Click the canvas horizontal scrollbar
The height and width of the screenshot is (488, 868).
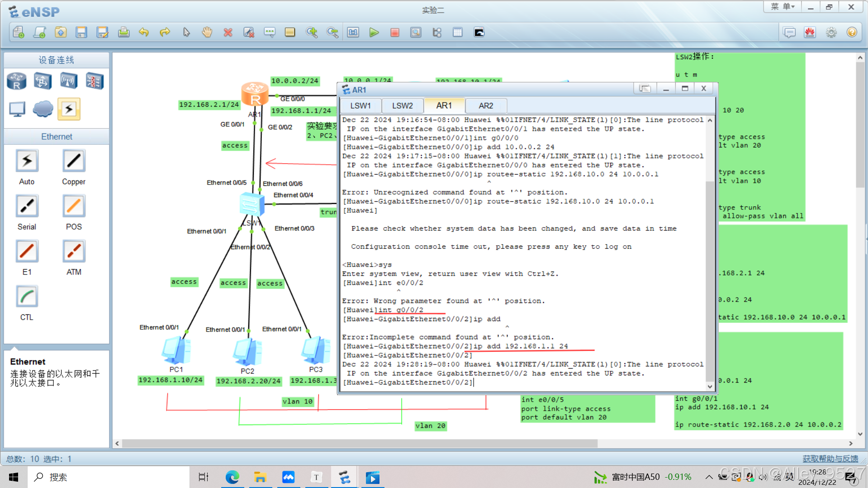(x=360, y=444)
